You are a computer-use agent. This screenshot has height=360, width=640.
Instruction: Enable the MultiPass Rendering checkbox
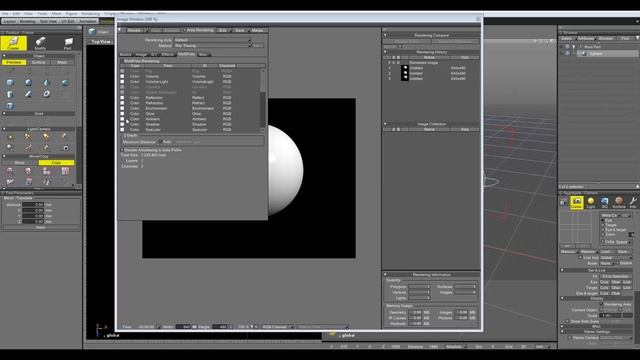(x=122, y=61)
